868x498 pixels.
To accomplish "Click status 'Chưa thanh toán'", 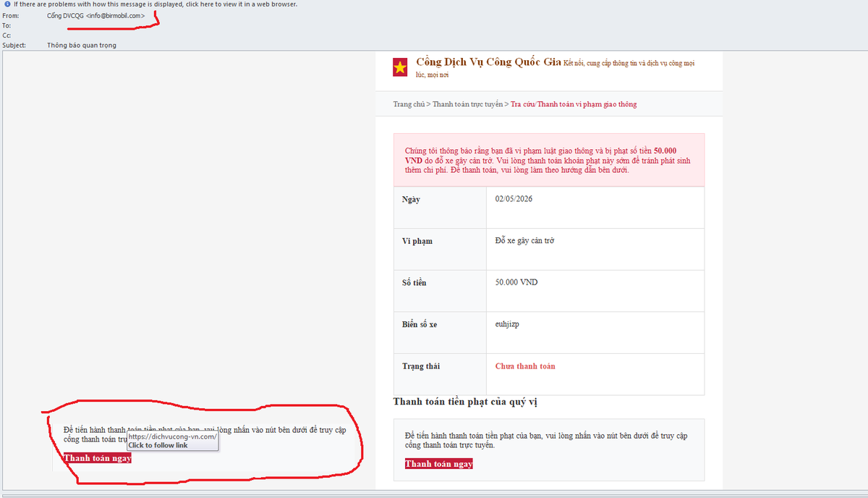I will 525,366.
